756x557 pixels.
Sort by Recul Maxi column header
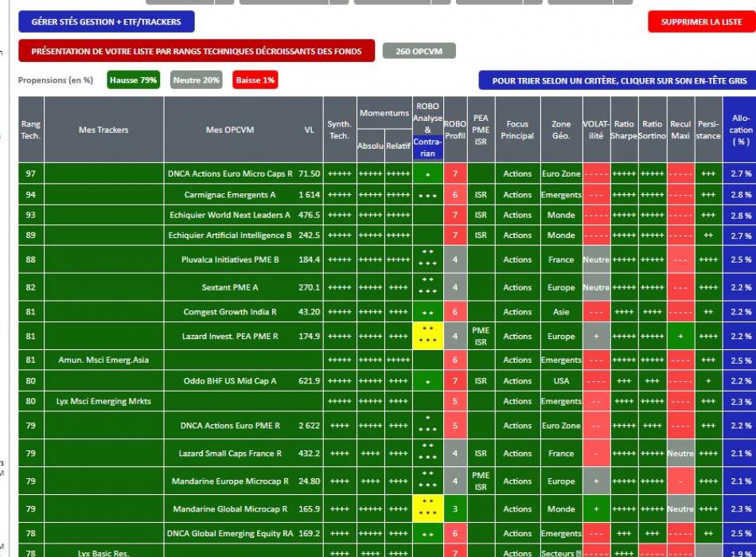(680, 130)
